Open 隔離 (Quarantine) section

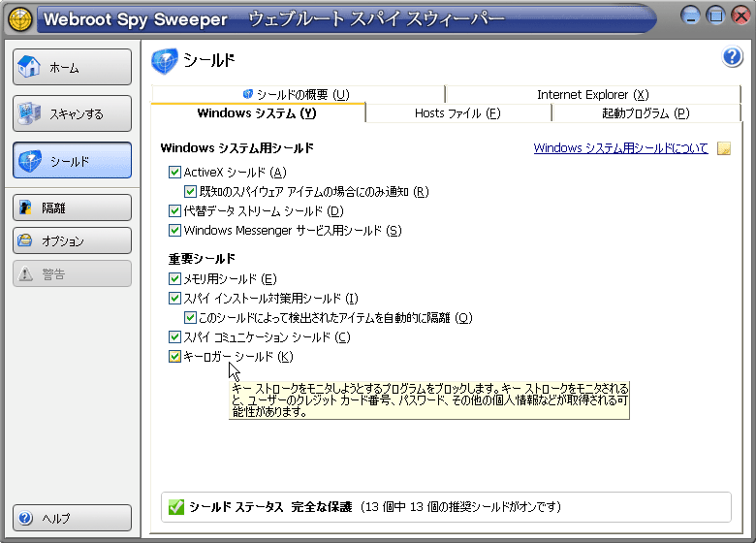(x=73, y=208)
